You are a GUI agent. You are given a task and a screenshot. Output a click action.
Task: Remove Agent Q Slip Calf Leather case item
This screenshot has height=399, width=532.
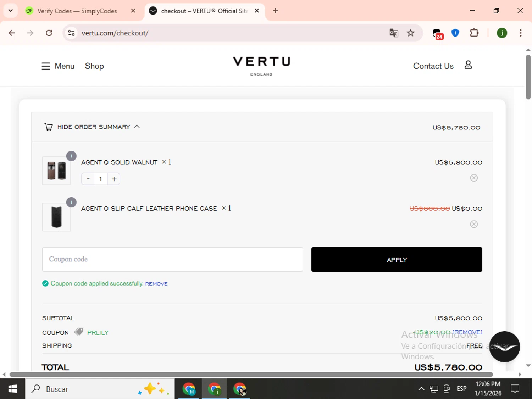click(474, 224)
